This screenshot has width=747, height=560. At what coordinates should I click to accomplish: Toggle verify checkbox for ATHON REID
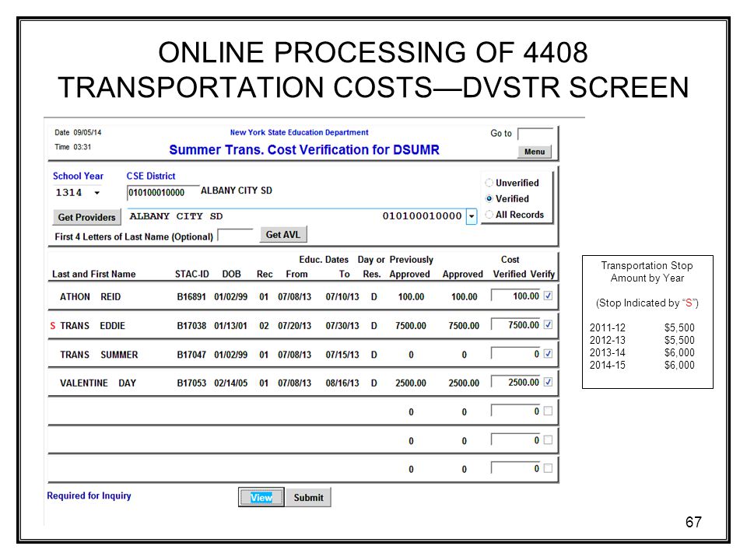pyautogui.click(x=549, y=296)
